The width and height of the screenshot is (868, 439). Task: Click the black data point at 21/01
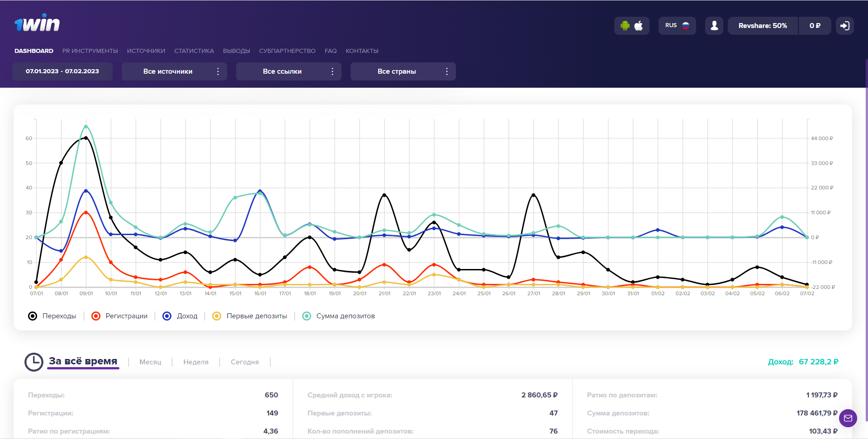click(x=384, y=195)
